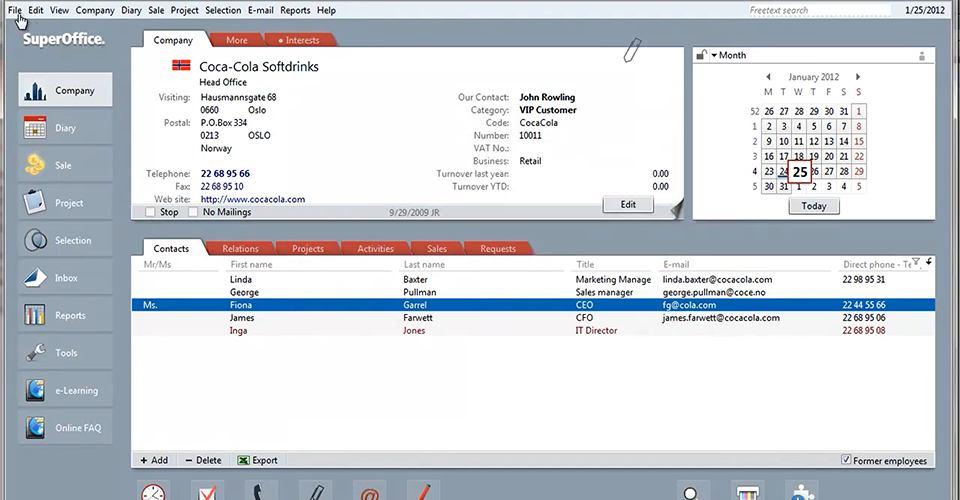Tick the No Mailings checkbox
Screen dimensions: 960x500
point(193,212)
